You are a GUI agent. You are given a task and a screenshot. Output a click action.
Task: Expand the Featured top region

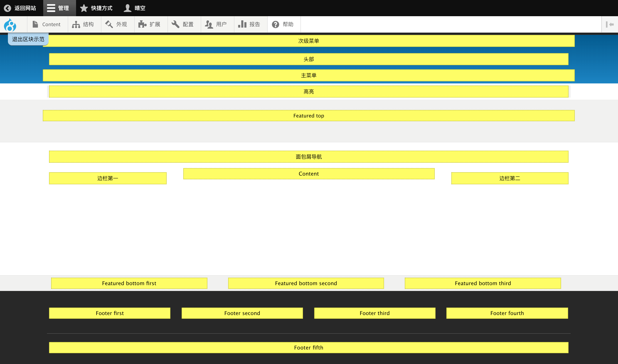tap(308, 116)
